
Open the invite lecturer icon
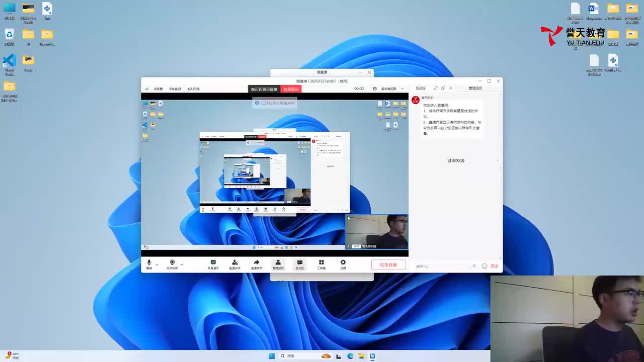point(235,264)
